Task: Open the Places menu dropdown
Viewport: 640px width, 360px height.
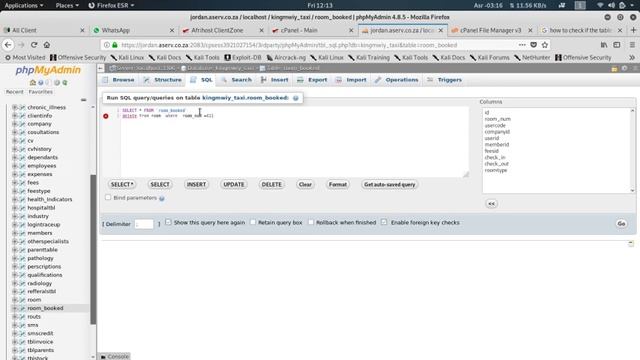Action: [67, 5]
